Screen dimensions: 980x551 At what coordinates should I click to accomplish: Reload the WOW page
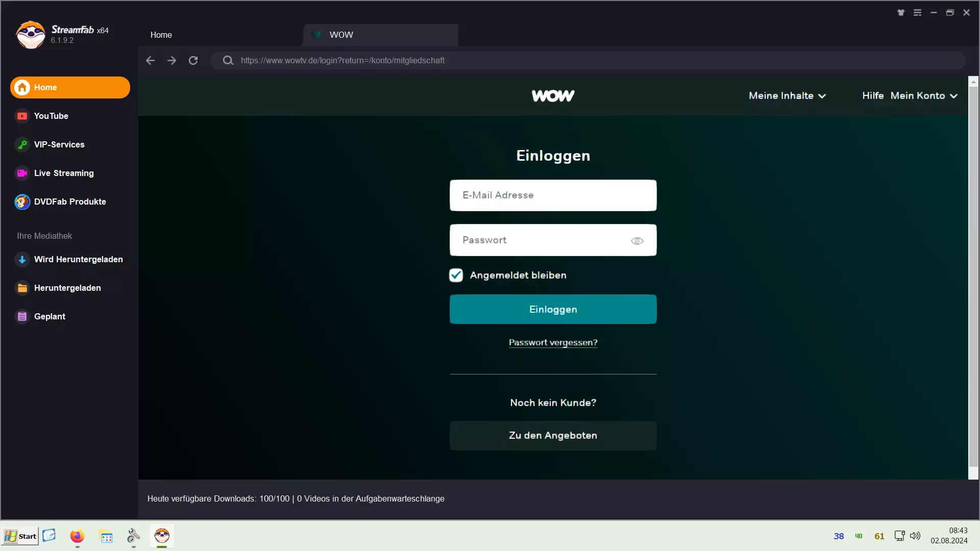(x=193, y=60)
